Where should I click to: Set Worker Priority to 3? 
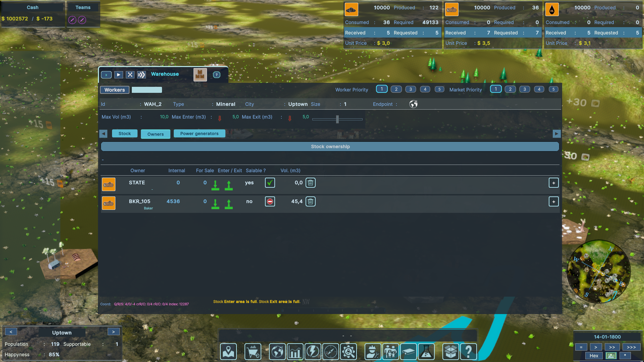click(x=411, y=89)
